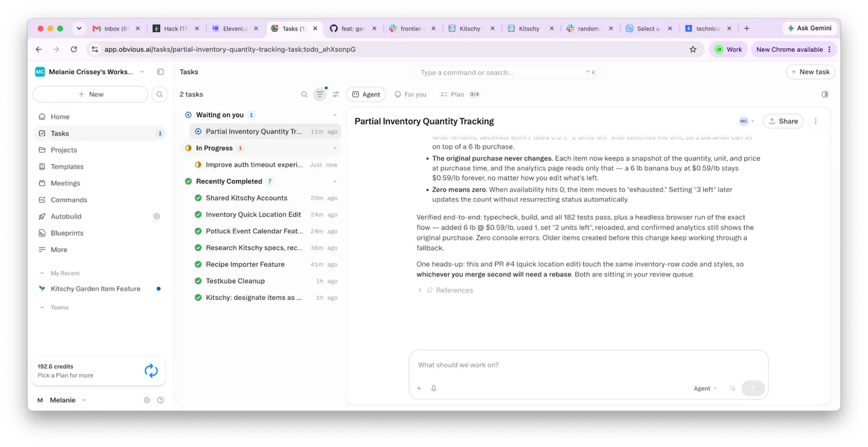868x447 pixels.
Task: Open the Testkube Cleanup task
Action: pos(265,281)
